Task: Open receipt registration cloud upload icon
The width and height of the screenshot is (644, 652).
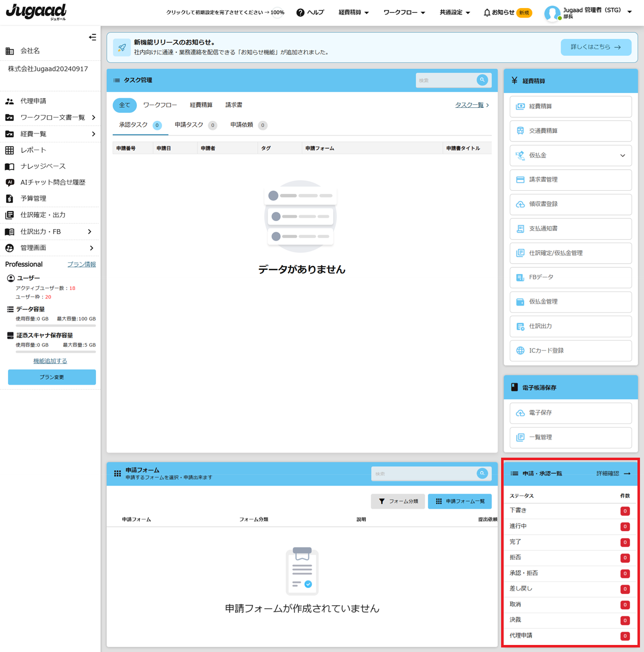Action: [520, 204]
